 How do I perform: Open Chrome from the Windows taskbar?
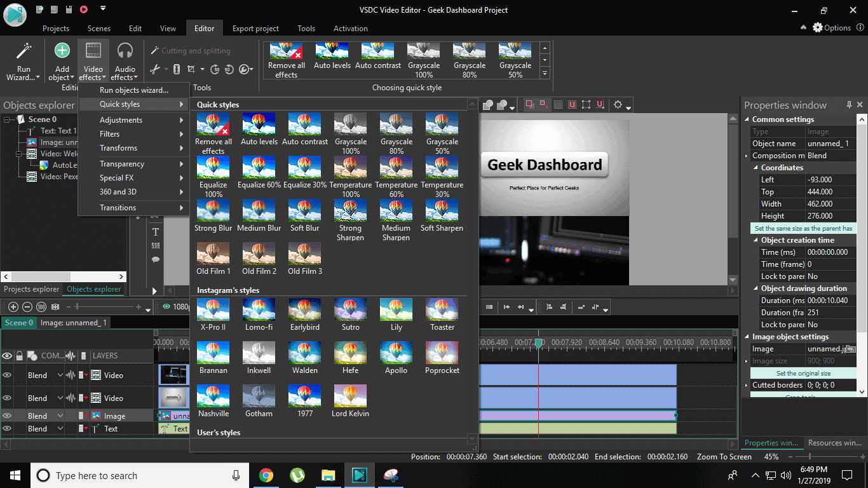[266, 475]
